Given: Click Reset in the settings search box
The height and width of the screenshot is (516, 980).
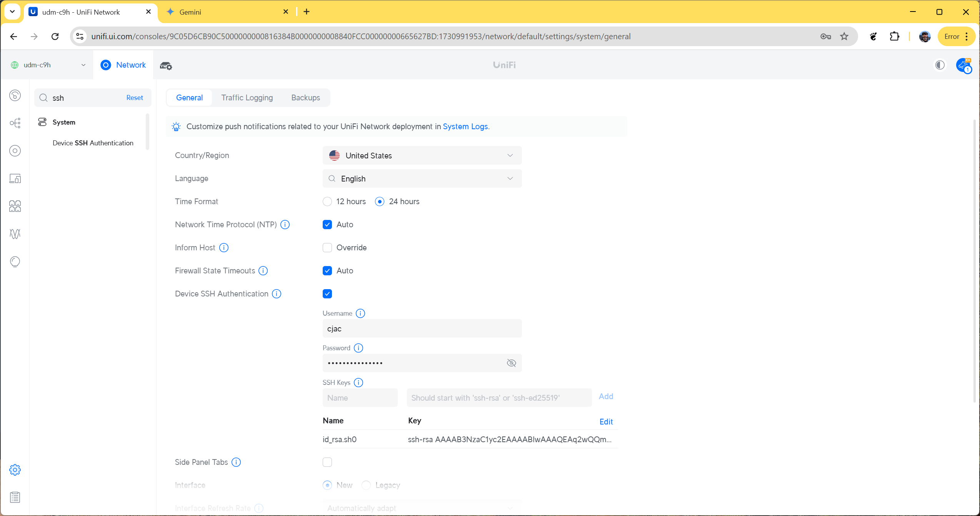Looking at the screenshot, I should coord(135,98).
